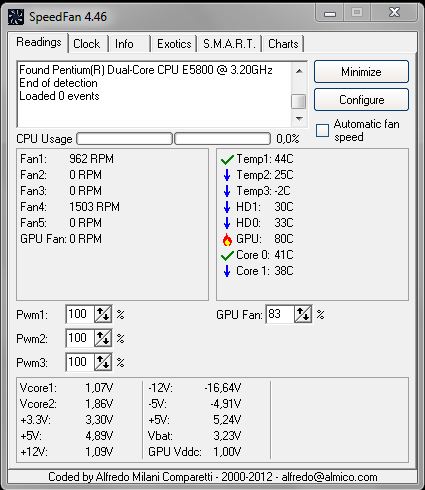Click the Vcore1 1,07V reading
The height and width of the screenshot is (490, 425).
(x=66, y=388)
